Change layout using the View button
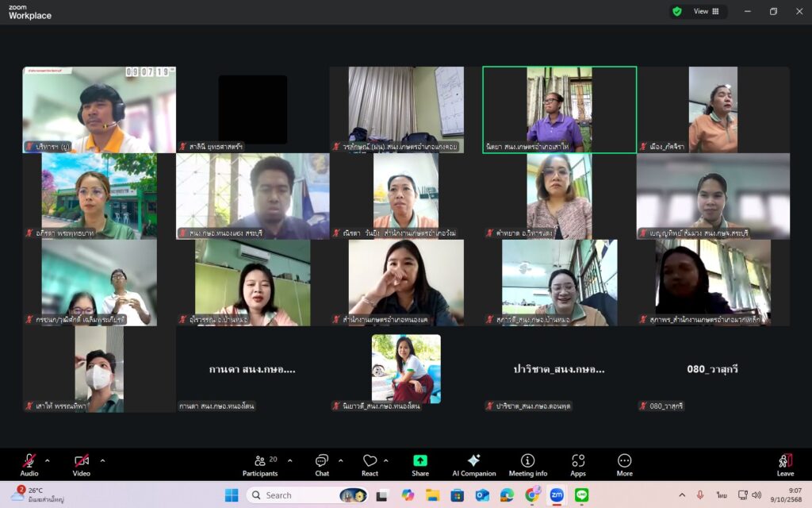This screenshot has height=508, width=812. (x=706, y=11)
